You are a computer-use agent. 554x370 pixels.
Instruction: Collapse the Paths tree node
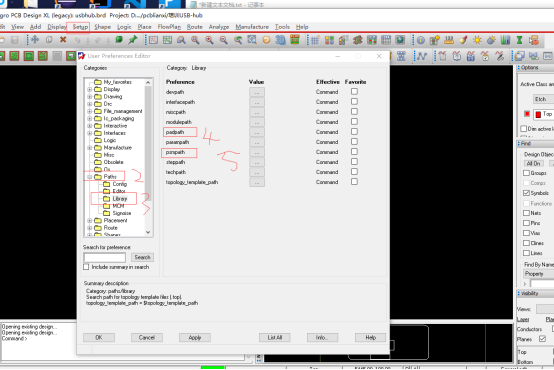click(90, 177)
